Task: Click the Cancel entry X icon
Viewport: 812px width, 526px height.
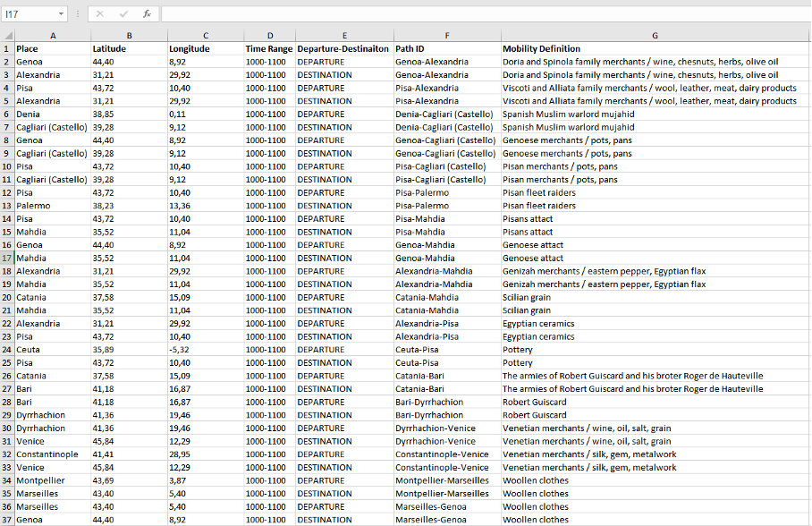Action: click(100, 14)
